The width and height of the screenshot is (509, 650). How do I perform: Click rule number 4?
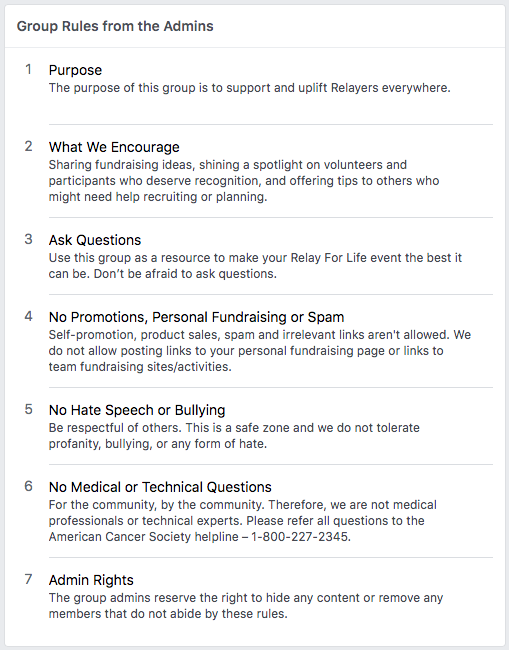tap(28, 316)
